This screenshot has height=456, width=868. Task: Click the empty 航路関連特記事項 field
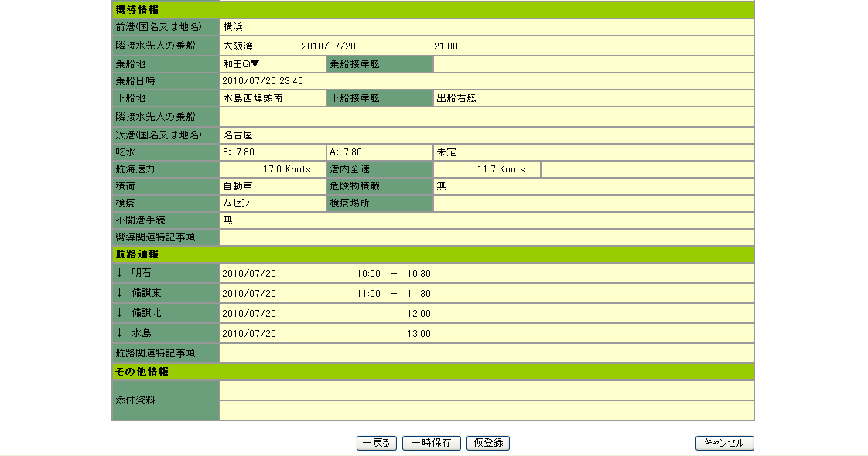[487, 353]
